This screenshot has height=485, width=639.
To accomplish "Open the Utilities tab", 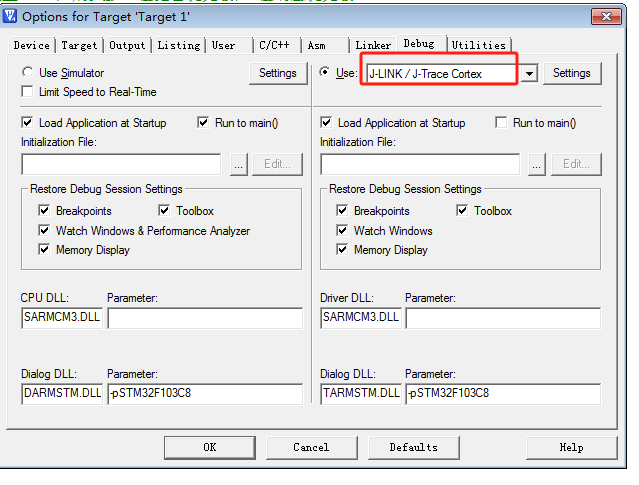I will pos(478,45).
